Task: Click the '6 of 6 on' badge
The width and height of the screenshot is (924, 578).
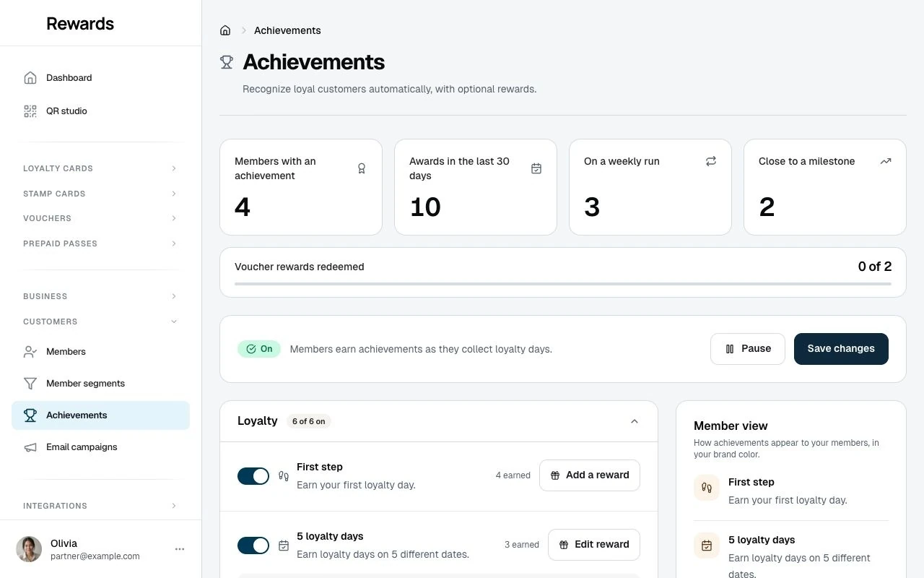Action: pyautogui.click(x=309, y=421)
